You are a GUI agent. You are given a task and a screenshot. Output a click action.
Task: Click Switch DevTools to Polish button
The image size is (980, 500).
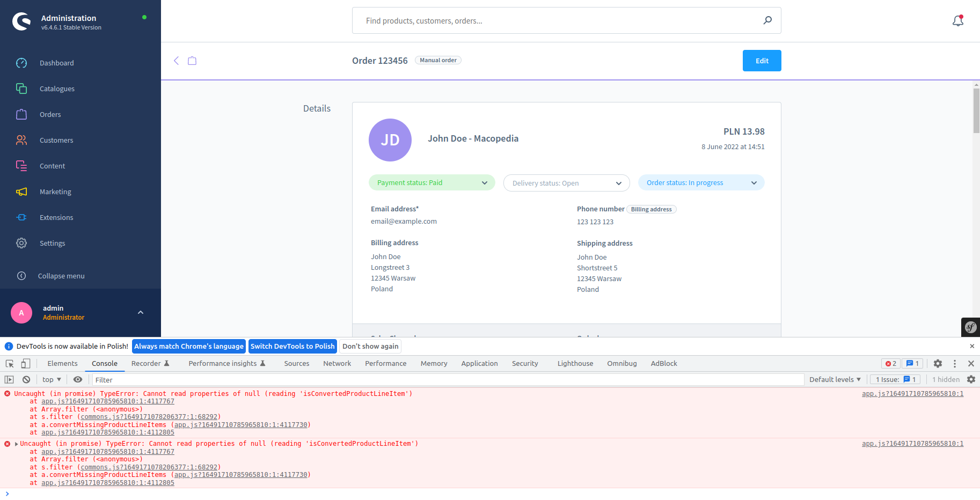click(x=292, y=347)
